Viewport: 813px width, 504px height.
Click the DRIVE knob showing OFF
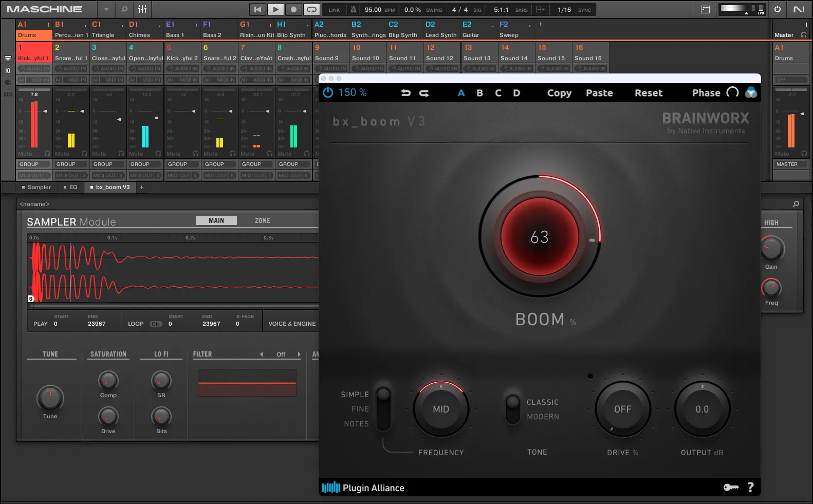pyautogui.click(x=623, y=409)
